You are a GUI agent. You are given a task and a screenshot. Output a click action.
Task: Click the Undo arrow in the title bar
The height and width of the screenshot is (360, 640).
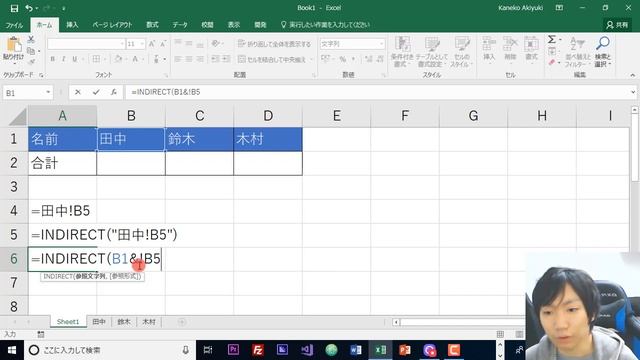coord(29,8)
